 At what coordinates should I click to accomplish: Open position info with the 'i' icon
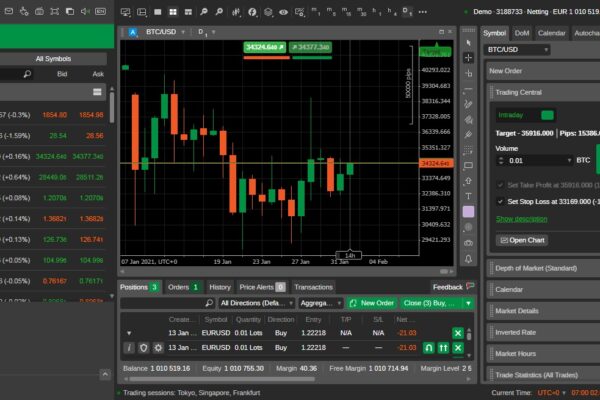(x=129, y=348)
